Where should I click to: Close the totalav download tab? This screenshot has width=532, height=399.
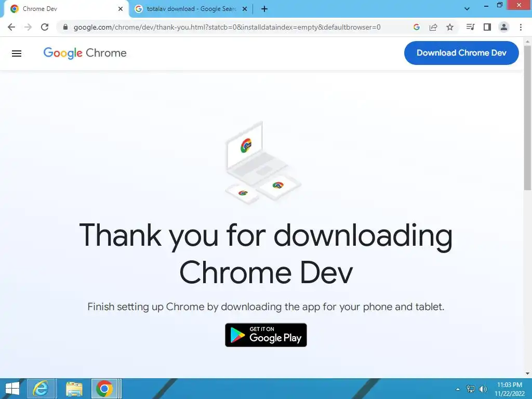tap(245, 9)
